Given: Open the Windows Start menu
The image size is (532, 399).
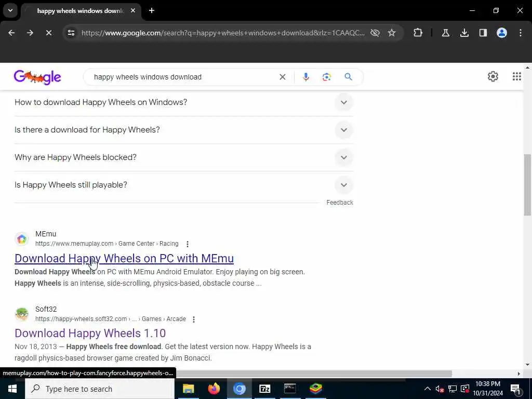Looking at the screenshot, I should (x=12, y=389).
